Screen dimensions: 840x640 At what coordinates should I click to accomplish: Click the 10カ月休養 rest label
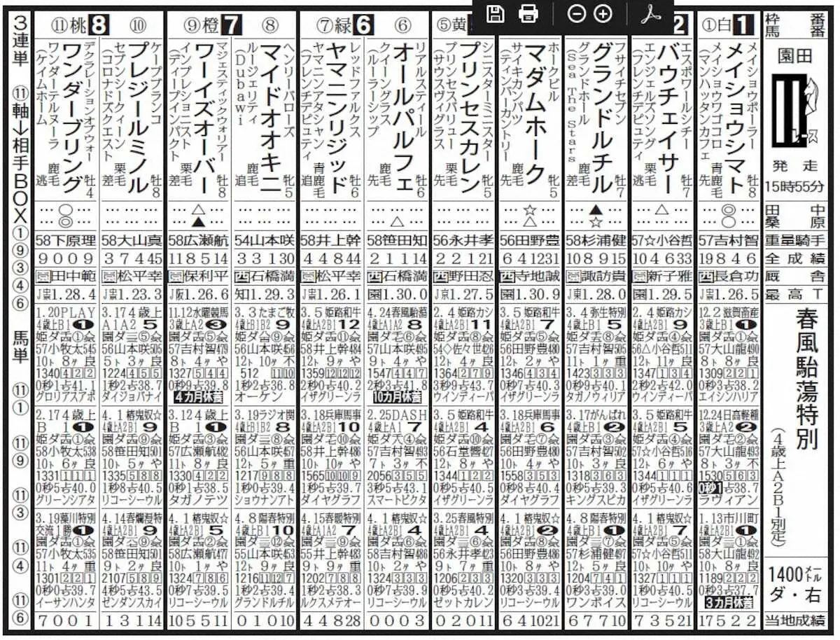pos(398,396)
